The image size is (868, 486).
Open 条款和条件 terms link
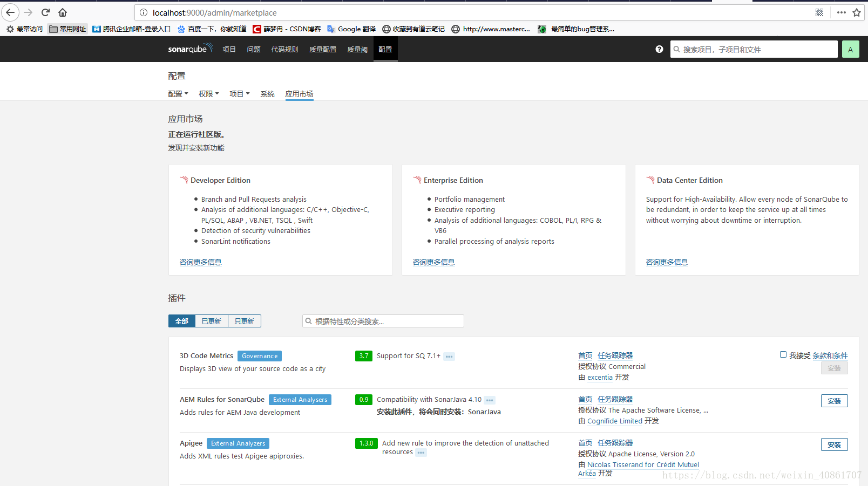pos(830,355)
